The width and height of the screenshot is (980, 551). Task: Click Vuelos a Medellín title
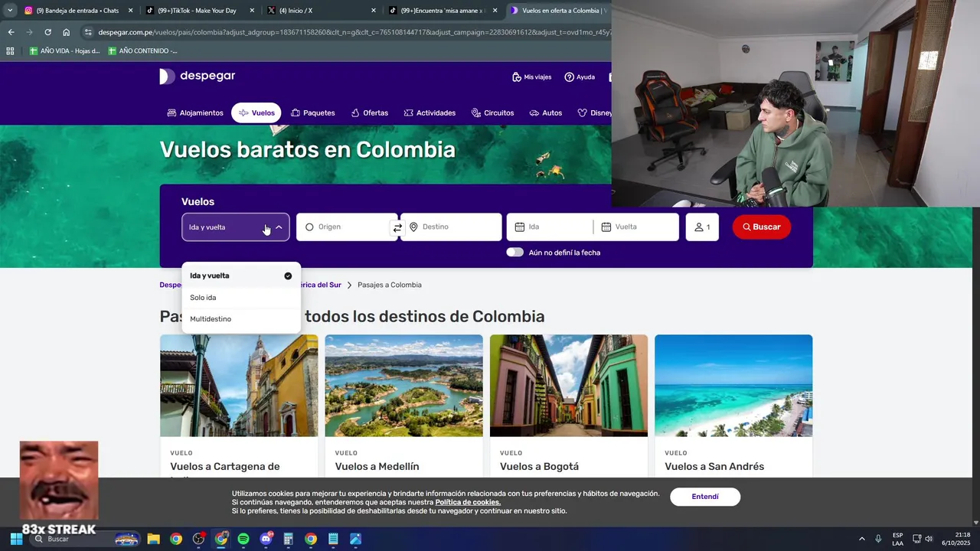377,467
